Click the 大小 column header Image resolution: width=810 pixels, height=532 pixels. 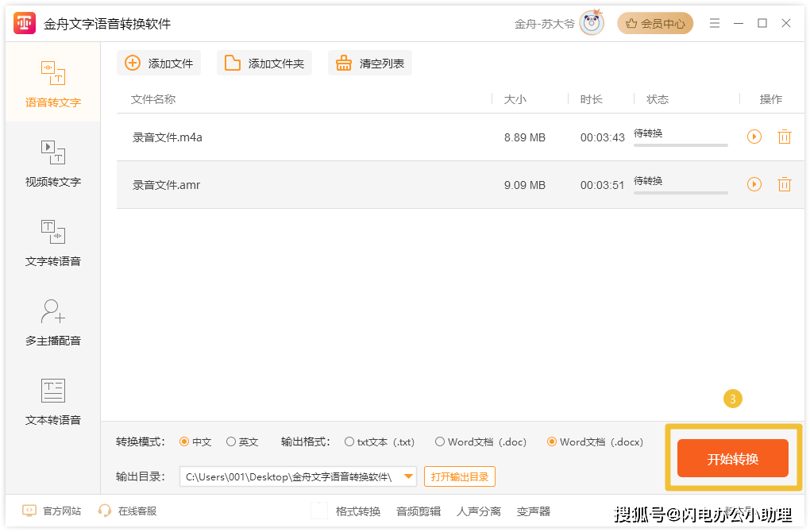[x=515, y=99]
